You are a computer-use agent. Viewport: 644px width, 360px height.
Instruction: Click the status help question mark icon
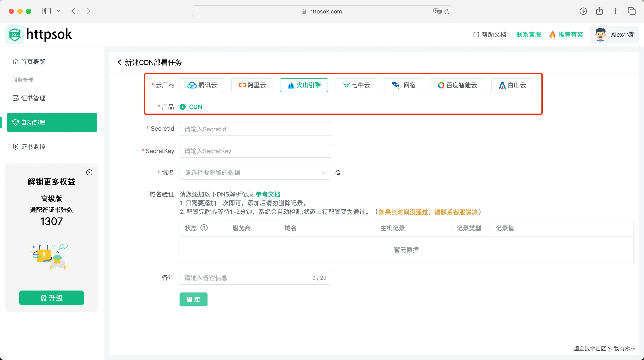click(x=204, y=228)
